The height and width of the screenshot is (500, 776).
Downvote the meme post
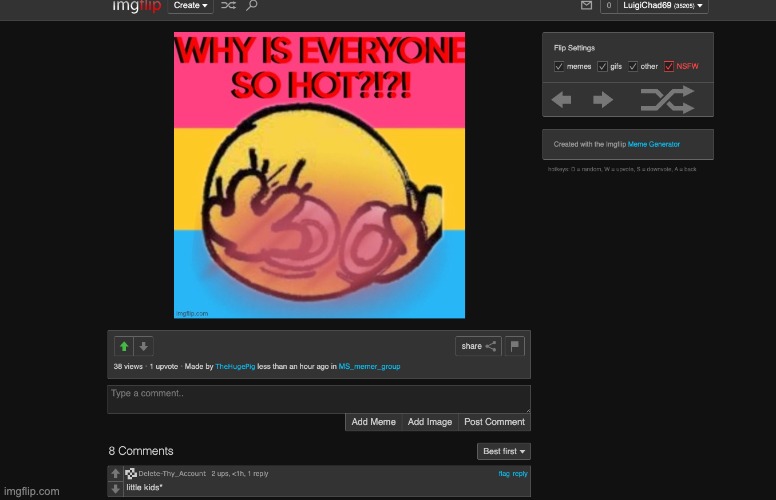click(144, 346)
